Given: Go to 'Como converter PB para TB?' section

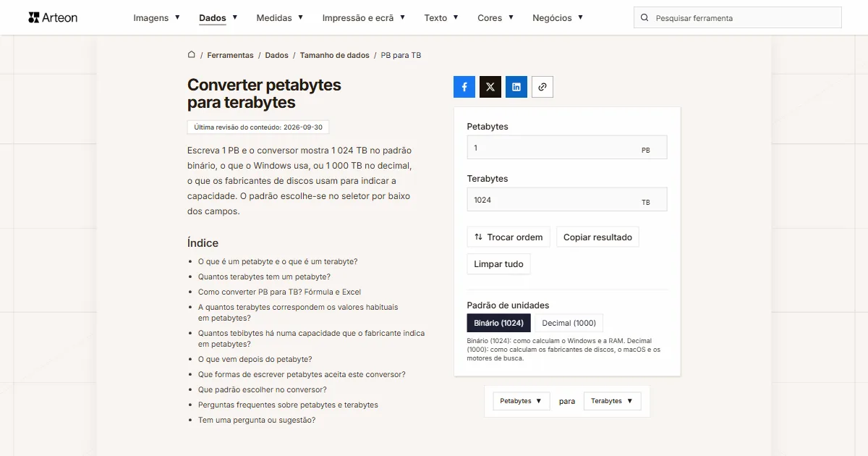Looking at the screenshot, I should pyautogui.click(x=279, y=292).
